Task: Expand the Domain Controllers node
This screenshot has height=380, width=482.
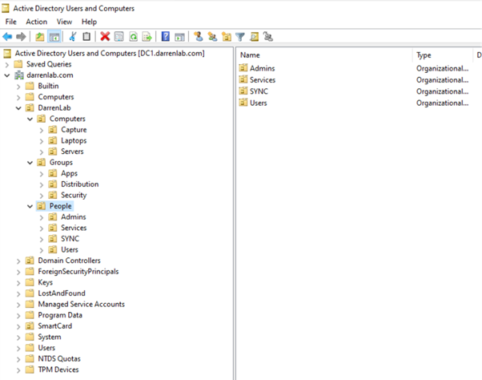Action: [x=18, y=261]
